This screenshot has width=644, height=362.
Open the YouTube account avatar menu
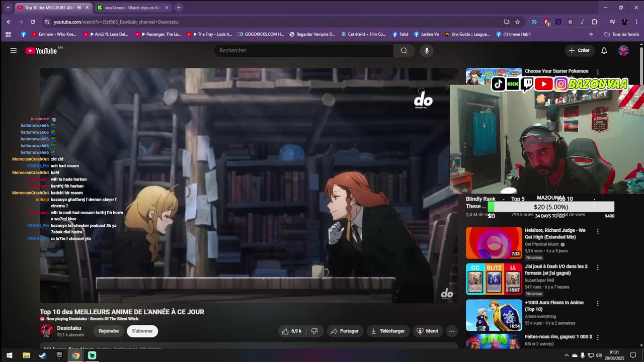point(623,50)
